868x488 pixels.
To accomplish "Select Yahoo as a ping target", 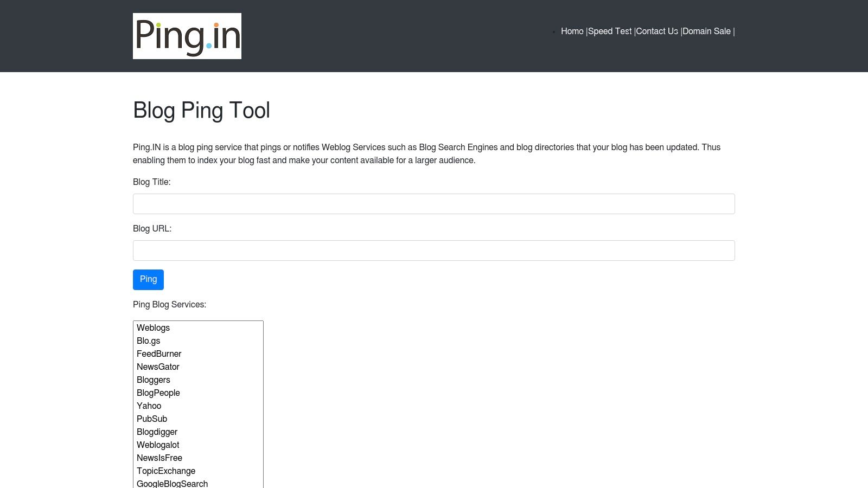I will click(x=149, y=406).
